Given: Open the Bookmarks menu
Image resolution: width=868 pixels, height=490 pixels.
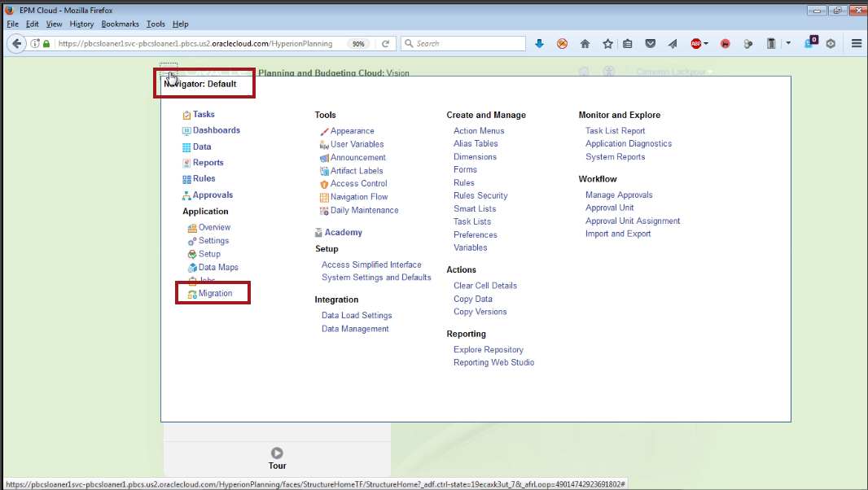Looking at the screenshot, I should pos(121,24).
